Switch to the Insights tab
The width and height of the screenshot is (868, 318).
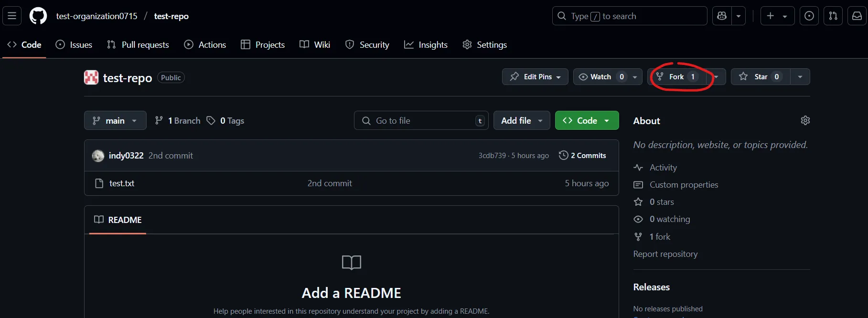coord(426,44)
